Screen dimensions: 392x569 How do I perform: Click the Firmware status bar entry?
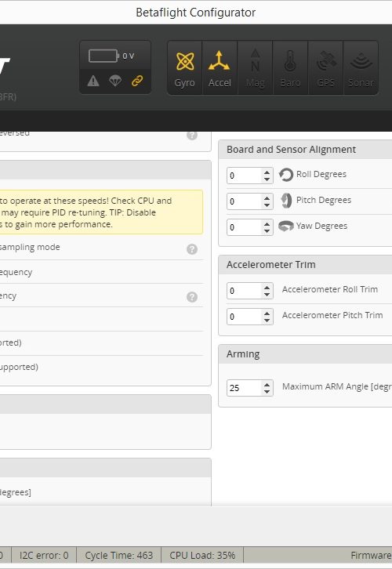point(371,555)
